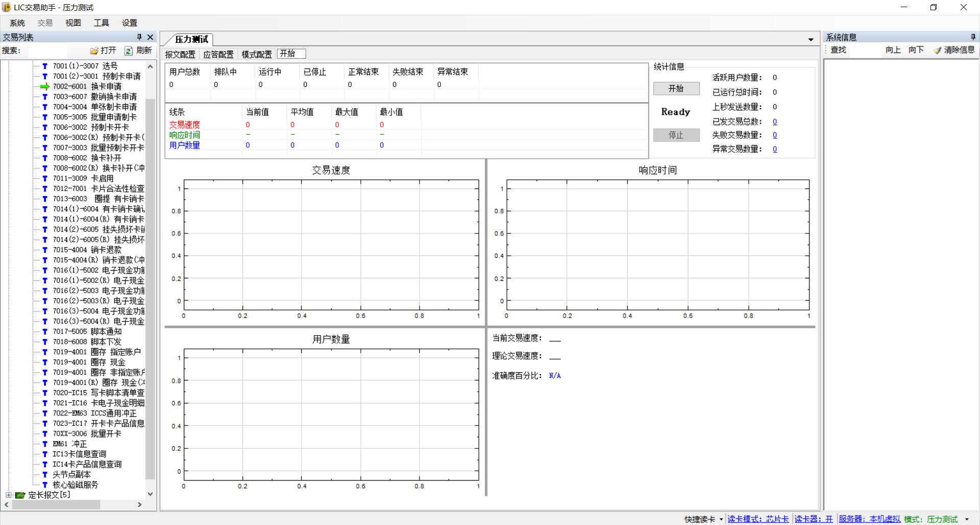
Task: Click T icon of 7008-6002 换卡补开
Action: (x=45, y=158)
